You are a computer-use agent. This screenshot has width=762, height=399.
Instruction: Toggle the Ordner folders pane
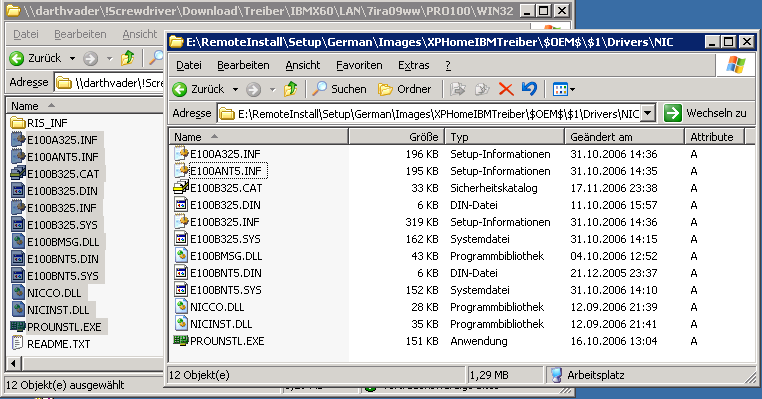(404, 89)
